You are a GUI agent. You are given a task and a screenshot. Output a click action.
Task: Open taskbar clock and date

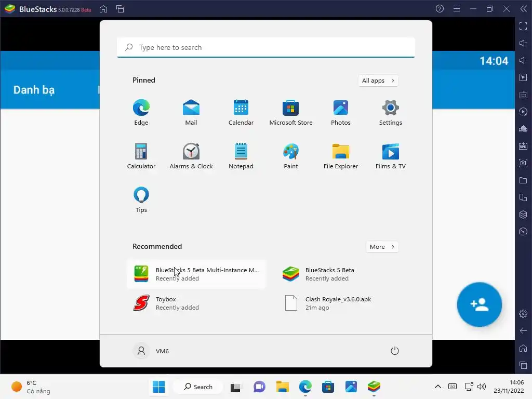[x=509, y=387]
